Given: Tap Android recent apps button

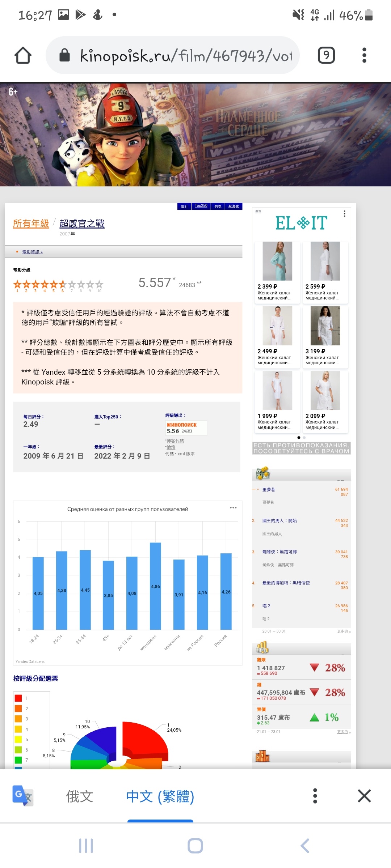Looking at the screenshot, I should (x=86, y=846).
